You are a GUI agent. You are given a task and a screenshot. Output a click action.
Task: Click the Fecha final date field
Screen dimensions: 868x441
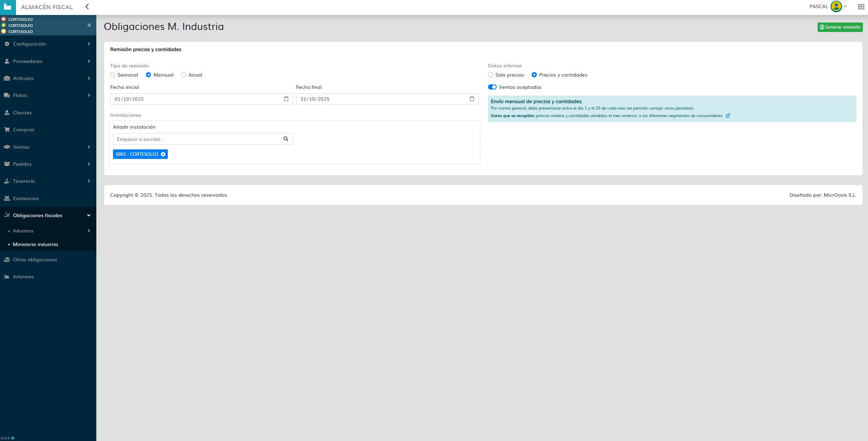[387, 99]
